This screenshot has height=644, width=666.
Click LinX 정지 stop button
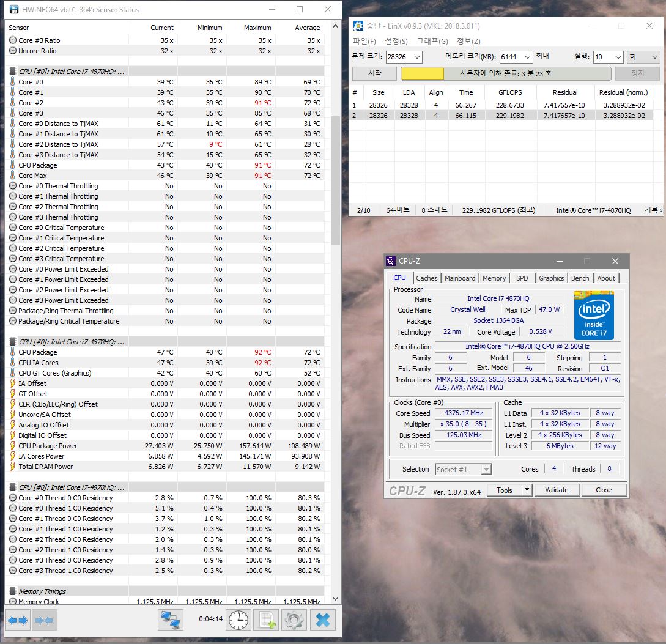coord(637,73)
